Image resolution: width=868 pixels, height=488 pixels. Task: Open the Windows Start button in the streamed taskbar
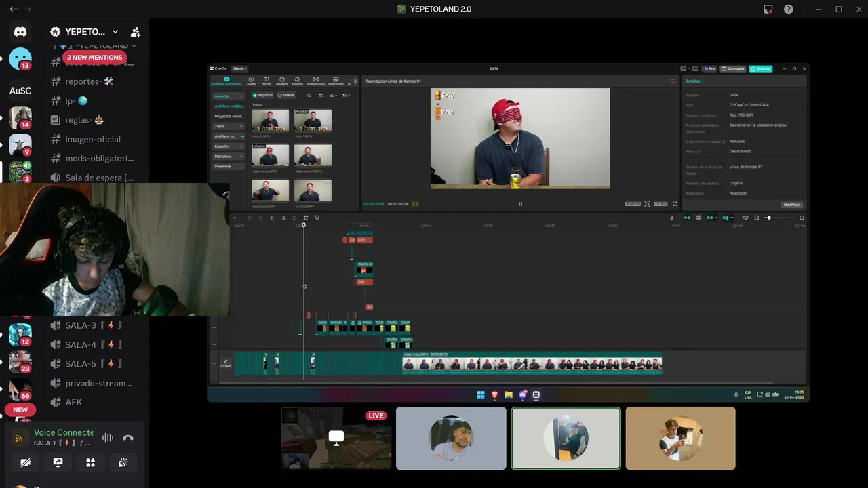[481, 394]
